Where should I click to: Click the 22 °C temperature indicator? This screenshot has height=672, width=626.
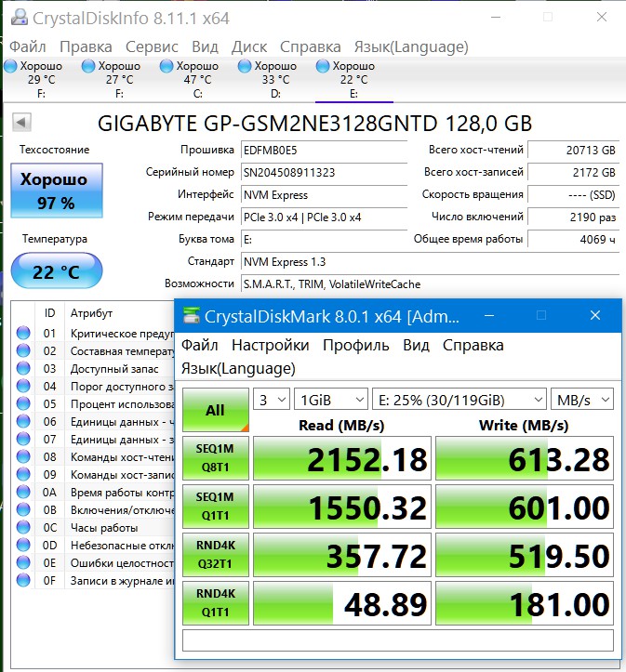57,271
